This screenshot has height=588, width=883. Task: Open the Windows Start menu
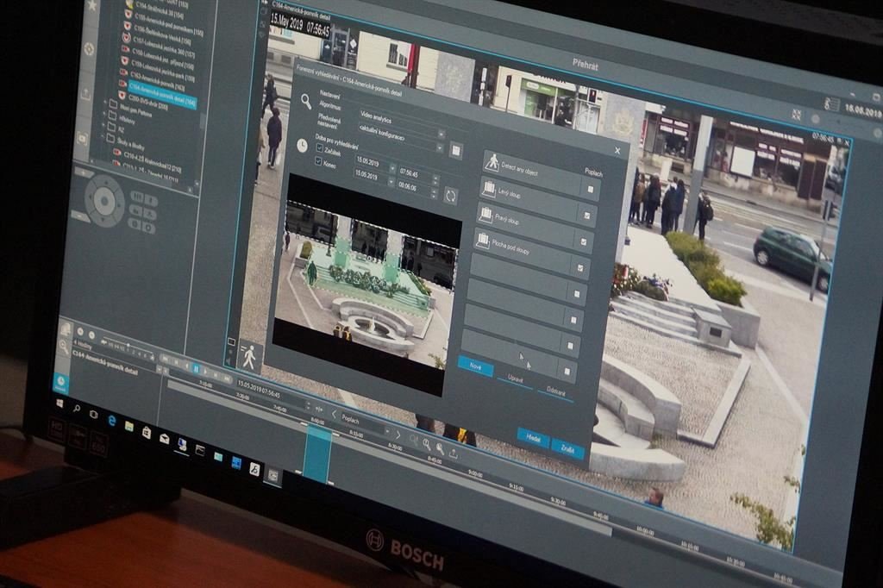(59, 403)
